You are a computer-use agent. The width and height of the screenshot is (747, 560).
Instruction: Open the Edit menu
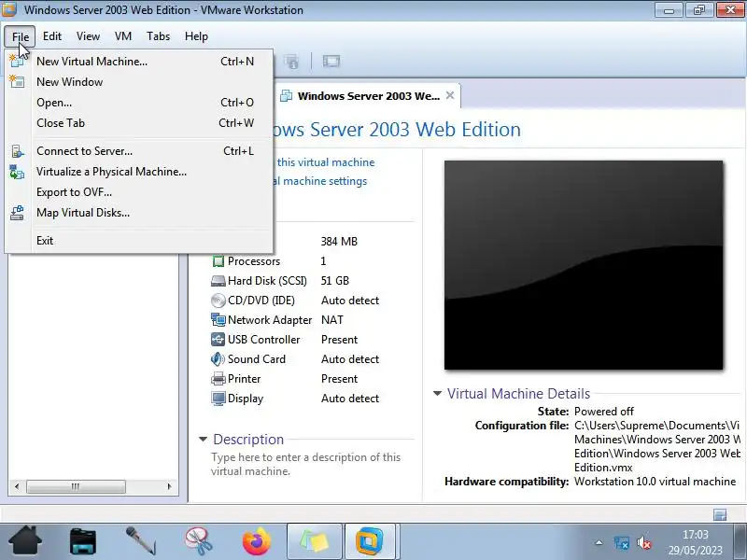pos(52,36)
